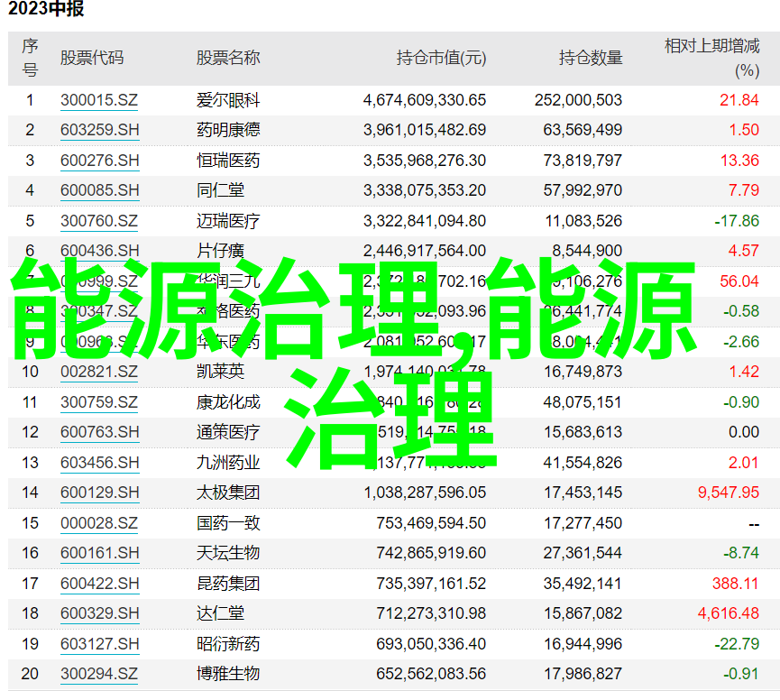Image resolution: width=780 pixels, height=700 pixels.
Task: Click change percentage -22.79
Action: pos(737,644)
